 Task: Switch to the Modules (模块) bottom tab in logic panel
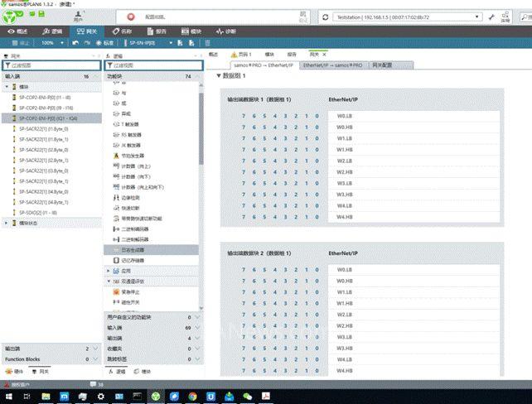pos(143,372)
